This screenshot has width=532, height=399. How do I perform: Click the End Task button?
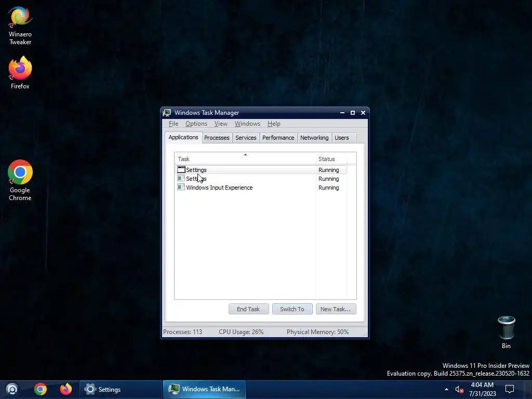(248, 309)
